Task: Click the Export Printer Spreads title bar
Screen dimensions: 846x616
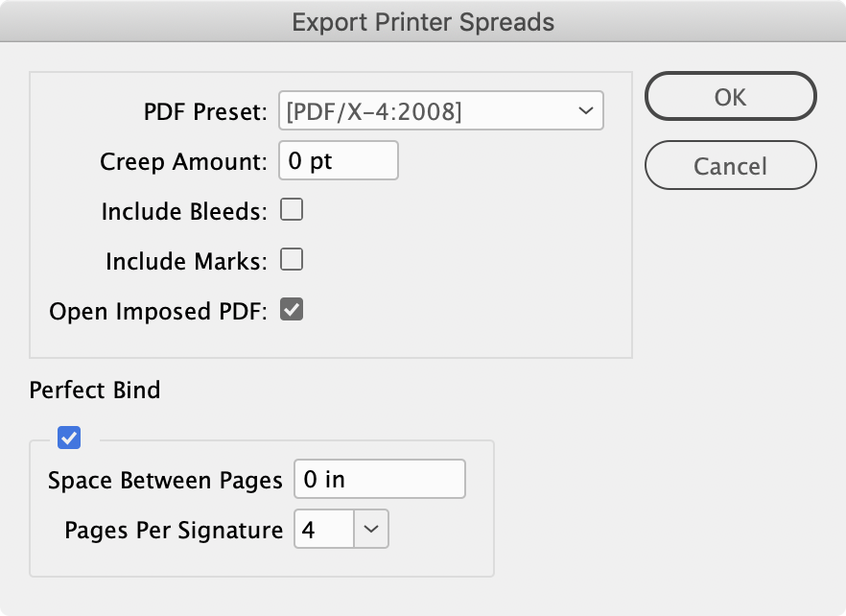Action: (x=423, y=21)
